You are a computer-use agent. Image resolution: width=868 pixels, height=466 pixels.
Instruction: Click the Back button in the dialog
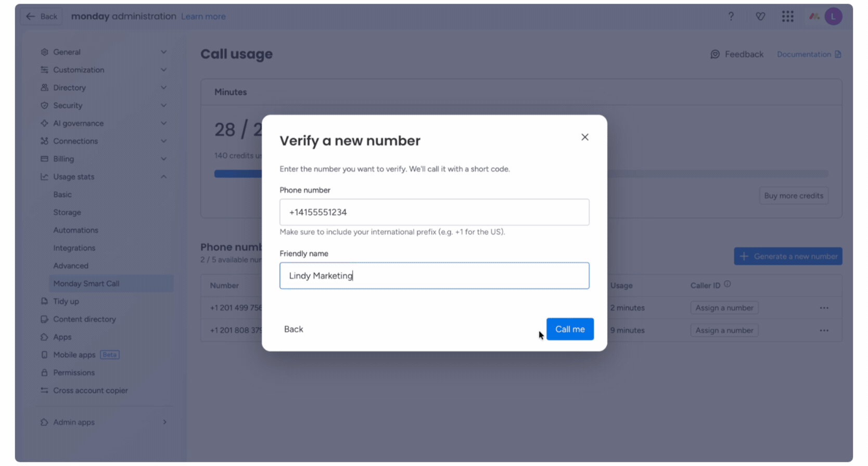click(293, 329)
